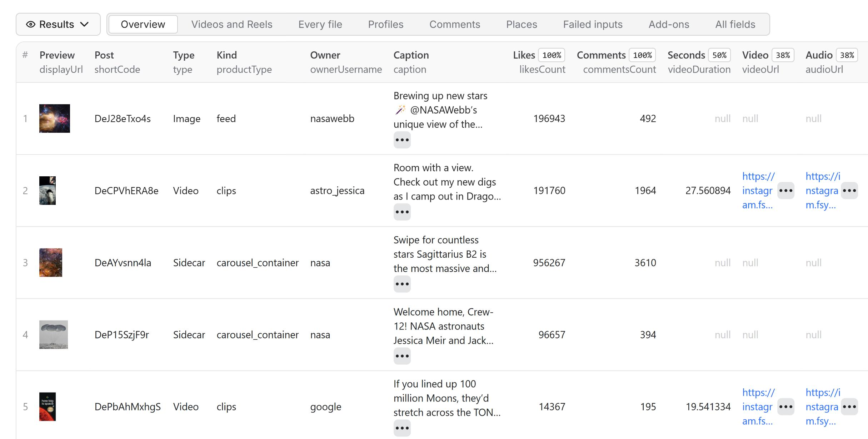Select shortcode DeP15SzjF9r cell

pyautogui.click(x=122, y=335)
